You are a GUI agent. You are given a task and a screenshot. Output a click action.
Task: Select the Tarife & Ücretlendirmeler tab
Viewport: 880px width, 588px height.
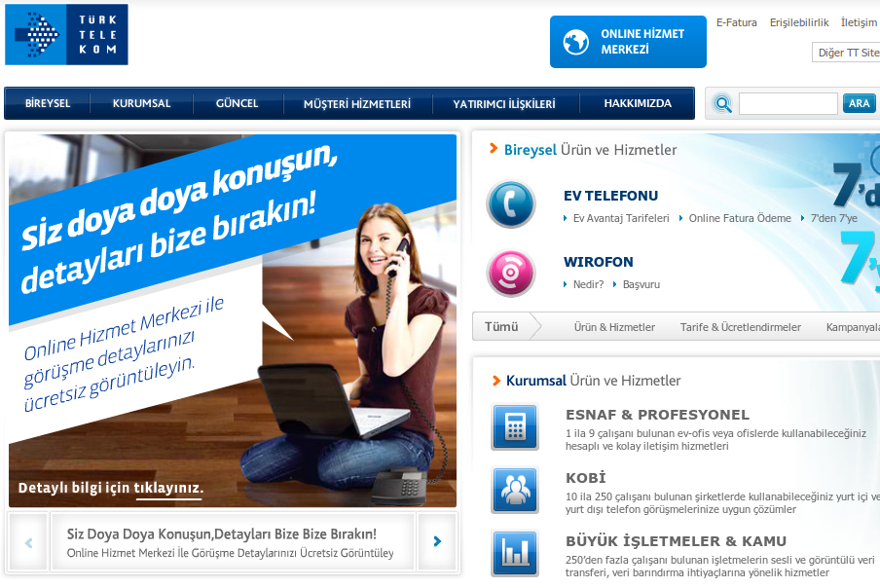[x=740, y=327]
